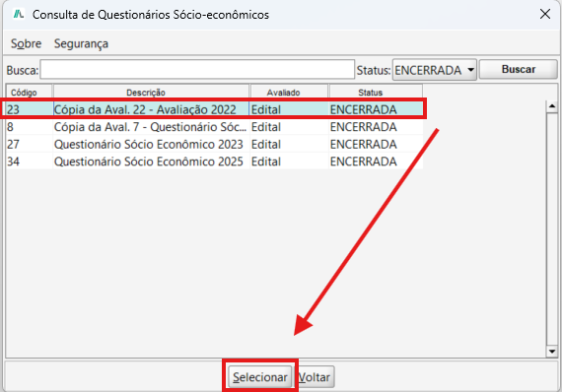Select row Cópia da Aval. 22 - Avaliação 2022
Viewport: 562px width, 392px height.
coord(214,109)
